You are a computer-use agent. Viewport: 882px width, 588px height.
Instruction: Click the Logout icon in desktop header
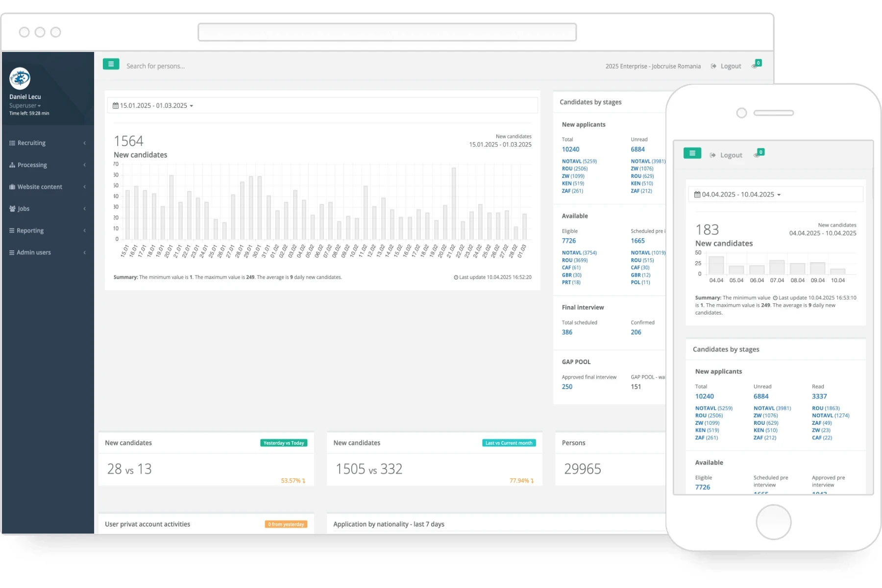pos(713,66)
